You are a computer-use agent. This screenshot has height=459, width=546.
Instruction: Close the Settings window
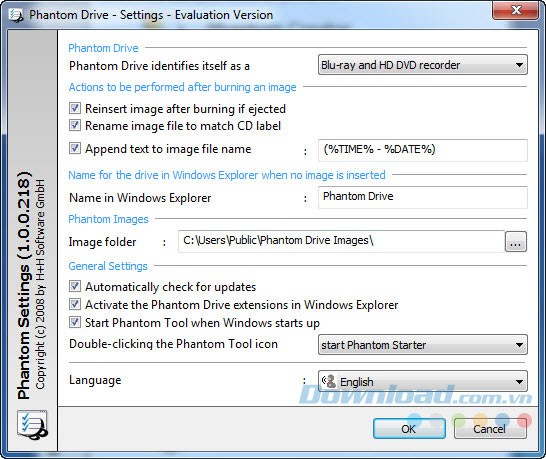[x=516, y=10]
